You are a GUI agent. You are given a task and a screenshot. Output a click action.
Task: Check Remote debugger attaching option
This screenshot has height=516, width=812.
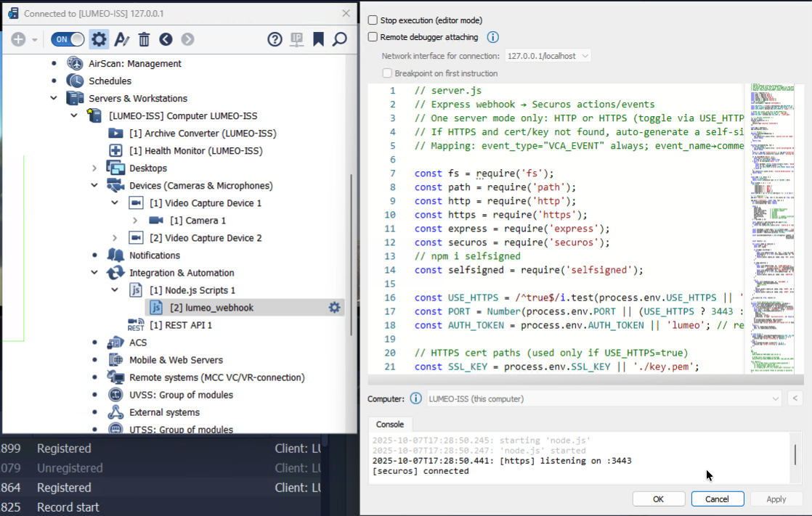[x=373, y=37]
